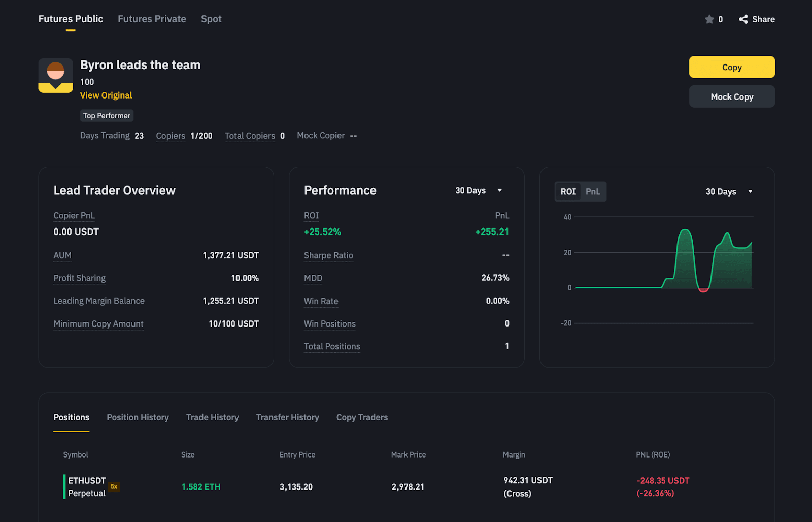The width and height of the screenshot is (812, 522).
Task: Switch to Spot tab
Action: click(x=211, y=19)
